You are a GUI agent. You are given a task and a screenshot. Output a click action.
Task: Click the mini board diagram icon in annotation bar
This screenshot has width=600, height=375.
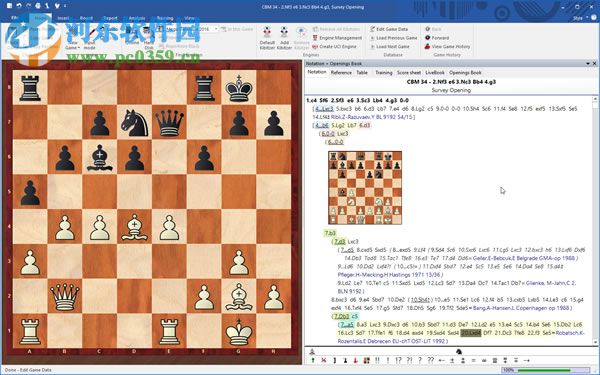click(x=367, y=360)
